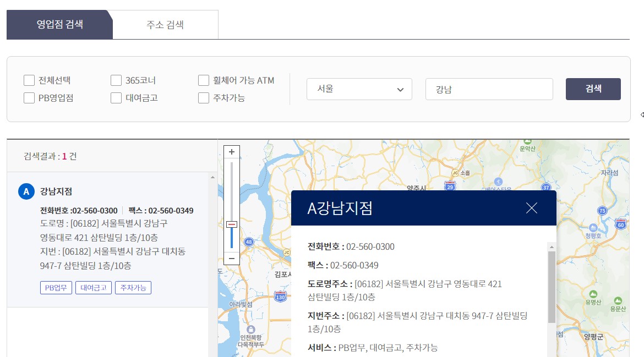Click the 강남 search input field
Image resolution: width=644 pixels, height=357 pixels.
click(x=488, y=89)
